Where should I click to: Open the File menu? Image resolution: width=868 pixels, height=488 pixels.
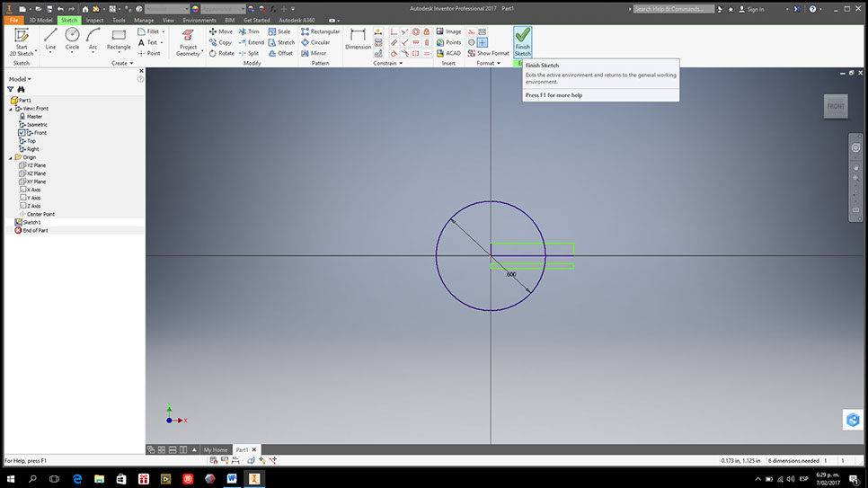click(x=13, y=20)
